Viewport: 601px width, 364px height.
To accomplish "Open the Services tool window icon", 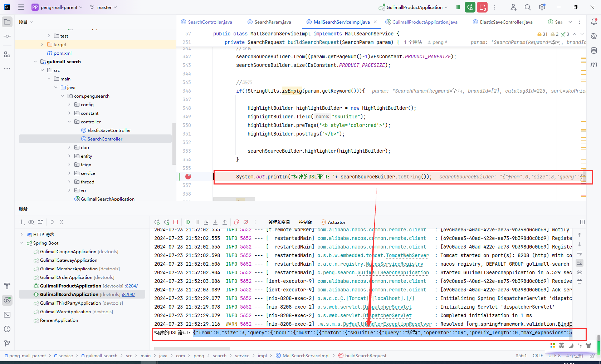I will [7, 300].
